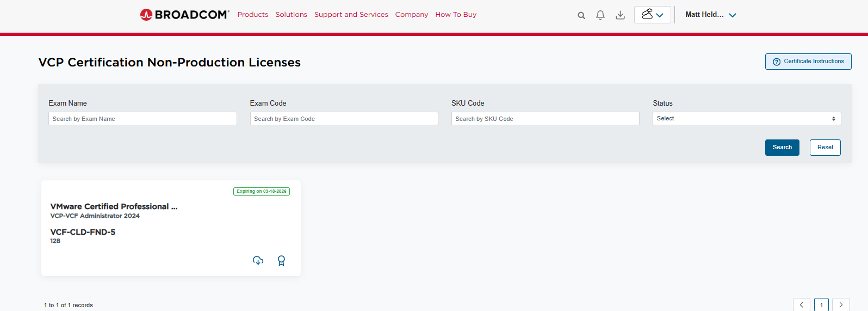View certificate ribbon icon on license card
Screen dimensions: 868x311
coord(281,260)
